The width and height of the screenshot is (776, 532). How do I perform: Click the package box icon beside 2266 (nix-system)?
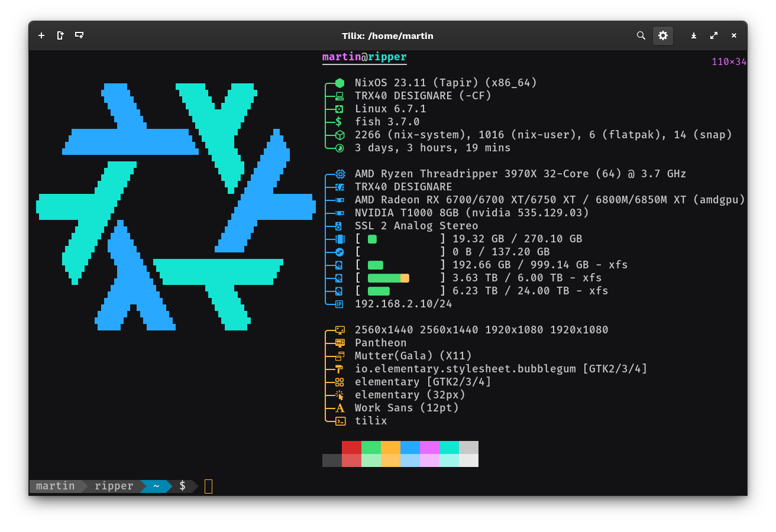pos(339,135)
